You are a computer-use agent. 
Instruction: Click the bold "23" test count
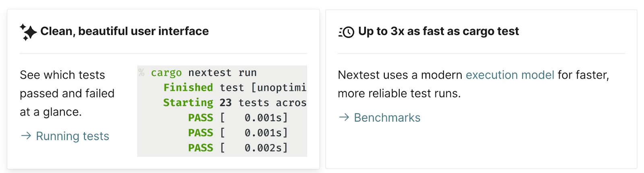225,103
